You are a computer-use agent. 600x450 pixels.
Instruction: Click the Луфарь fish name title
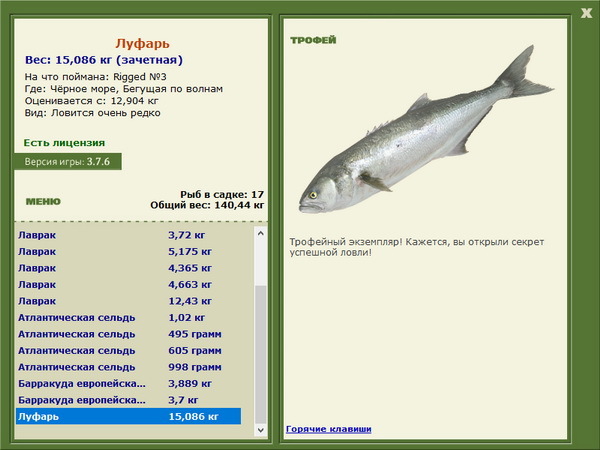coord(142,44)
